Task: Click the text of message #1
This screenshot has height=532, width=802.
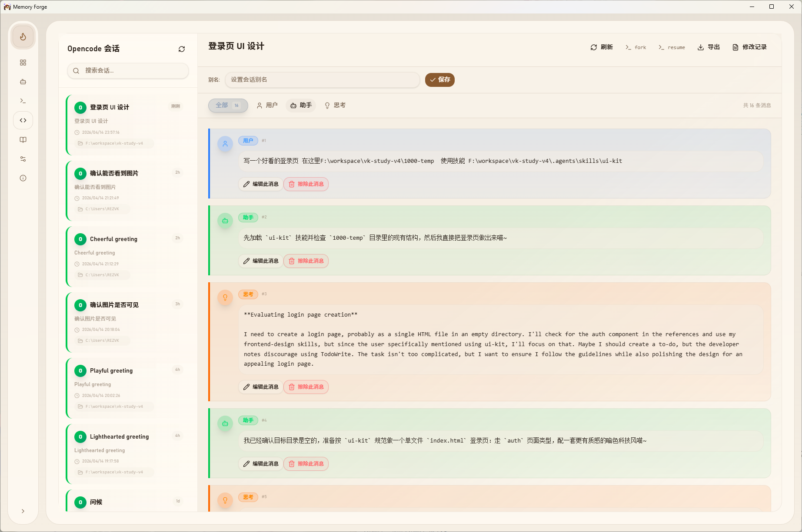Action: coord(433,161)
